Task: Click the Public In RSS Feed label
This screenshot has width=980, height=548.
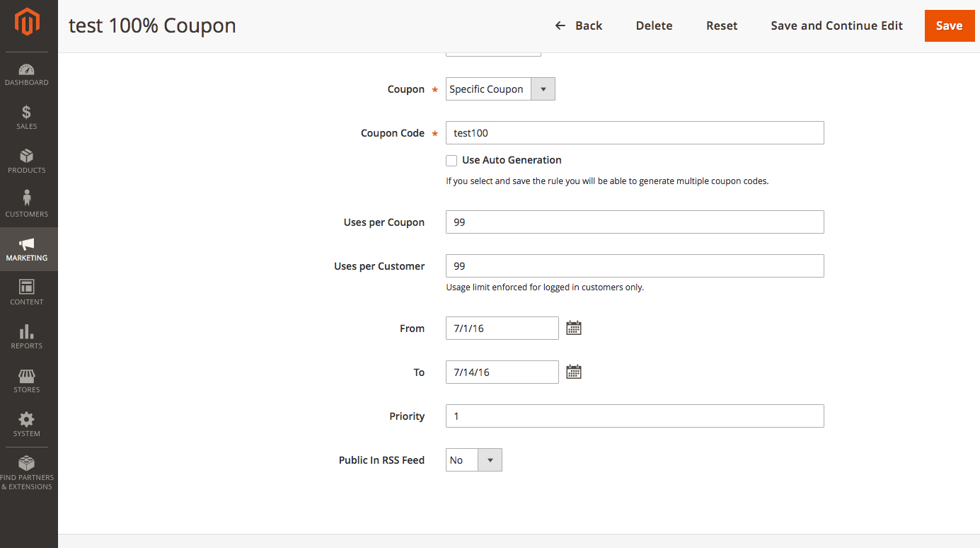Action: coord(381,460)
